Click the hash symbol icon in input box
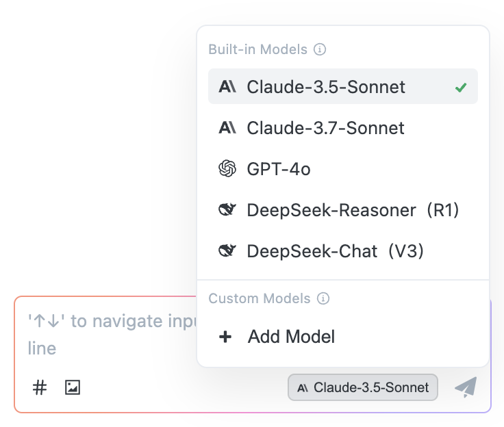Image resolution: width=504 pixels, height=427 pixels. [x=40, y=387]
